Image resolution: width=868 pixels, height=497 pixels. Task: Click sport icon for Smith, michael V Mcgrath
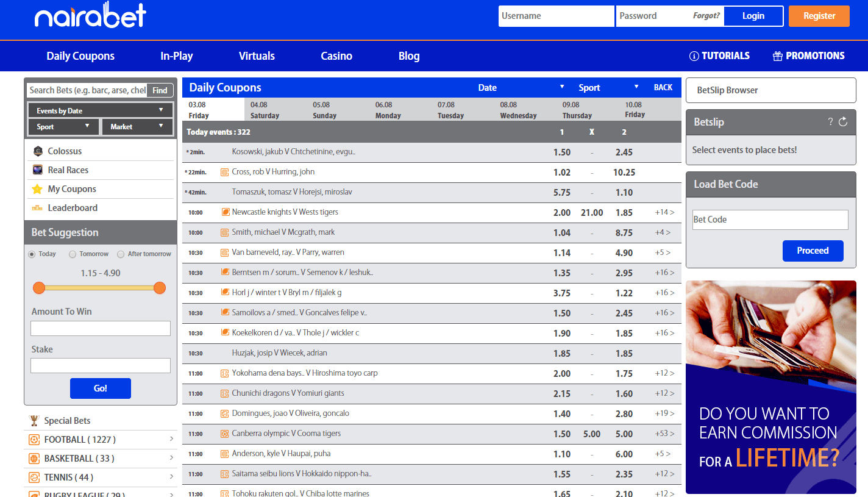224,232
